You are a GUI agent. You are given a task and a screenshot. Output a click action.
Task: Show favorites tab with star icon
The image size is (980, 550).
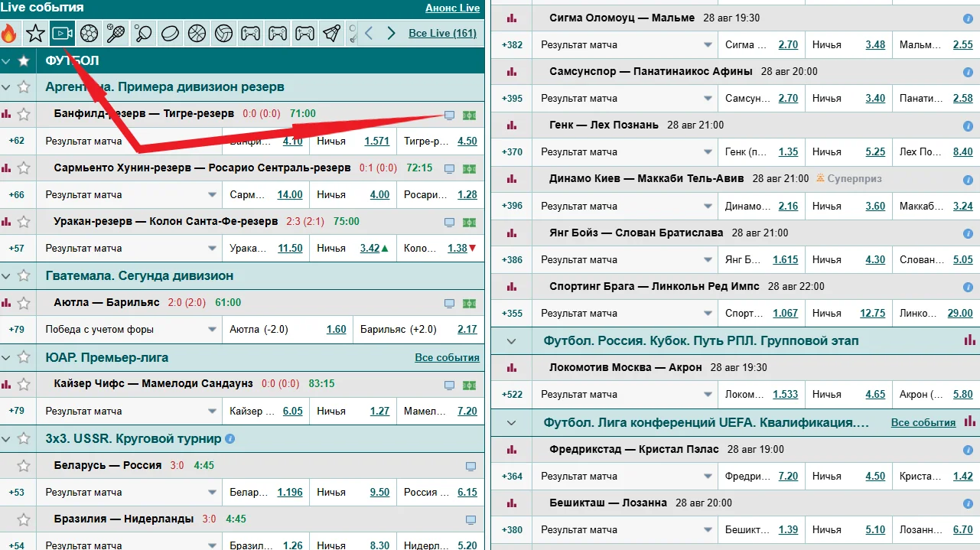pyautogui.click(x=34, y=33)
